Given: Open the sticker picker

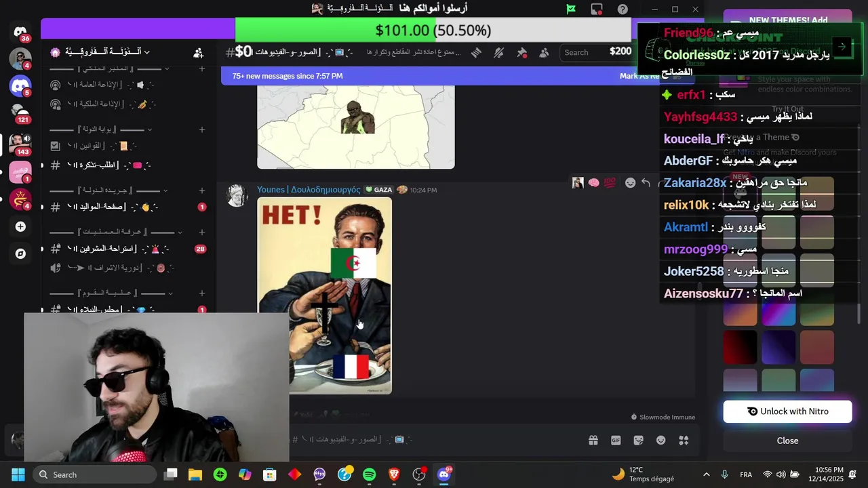Looking at the screenshot, I should coord(638,440).
